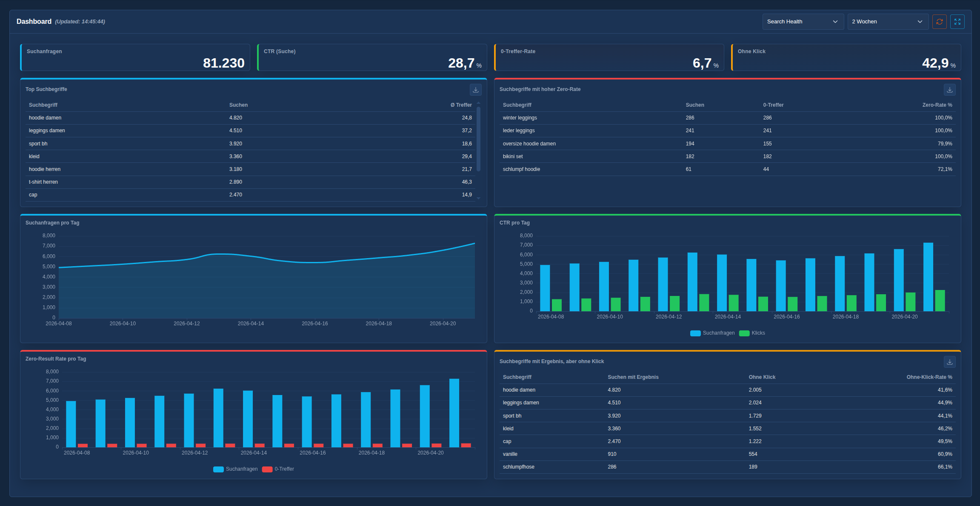
Task: Download the Suchbegriffe ohne Klick table
Action: click(949, 362)
